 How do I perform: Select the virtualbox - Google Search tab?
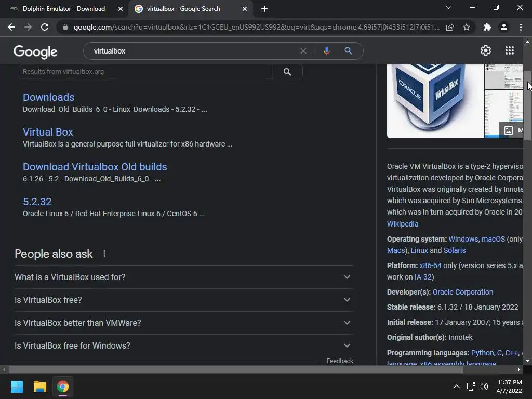183,9
